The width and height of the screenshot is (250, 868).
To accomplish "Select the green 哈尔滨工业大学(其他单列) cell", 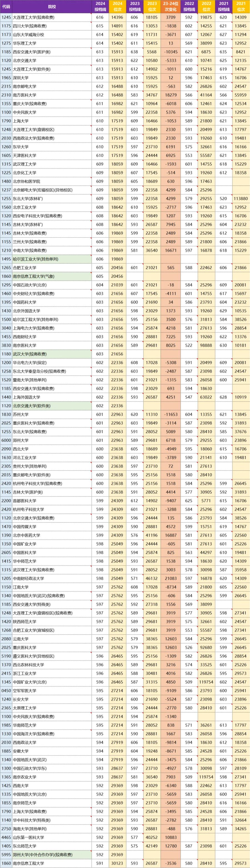I will [x=52, y=259].
